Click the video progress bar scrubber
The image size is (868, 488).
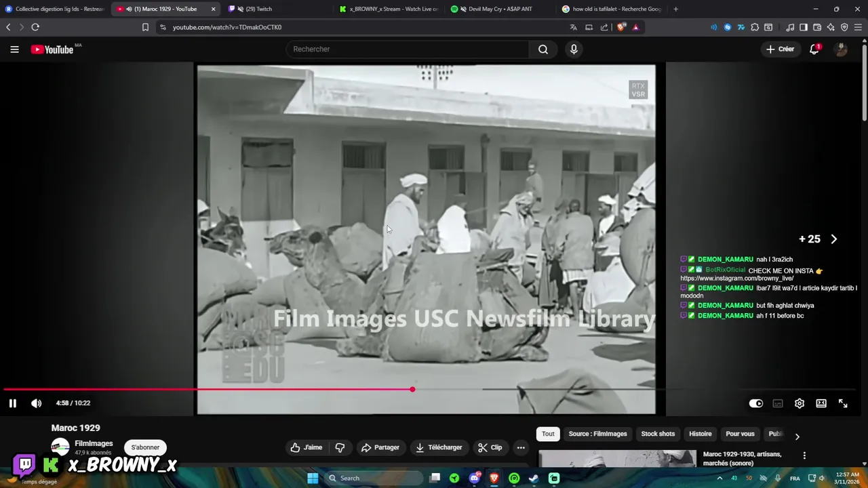pyautogui.click(x=412, y=389)
